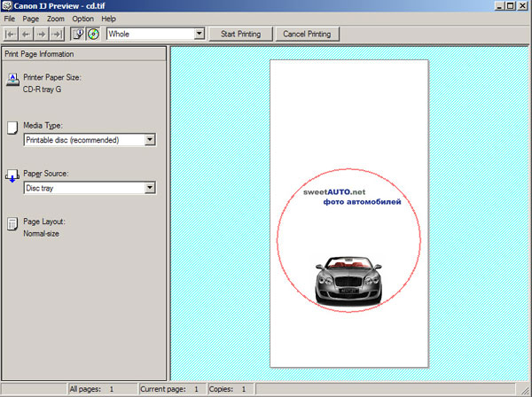
Task: Maximize the Canon IJ Preview window
Action: pos(511,6)
